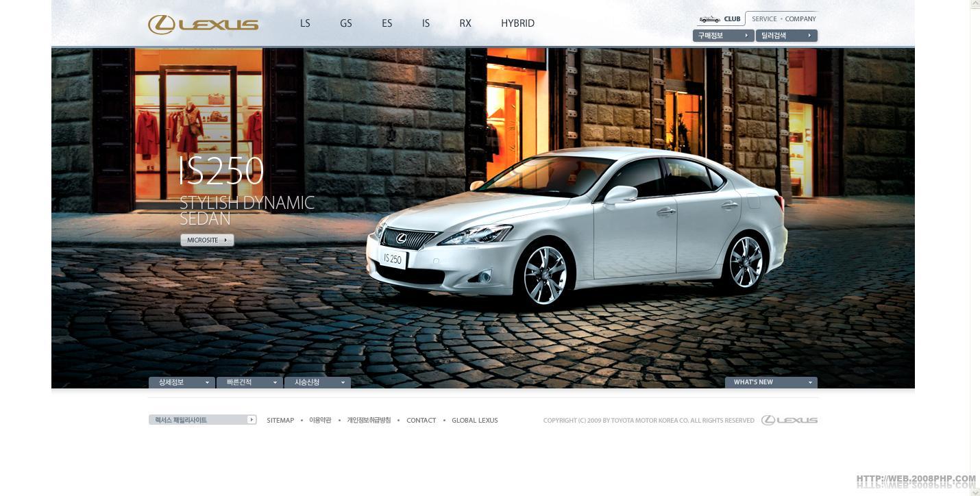Viewport: 980px width, 496px height.
Task: Follow the SITEMAP footer link
Action: click(280, 421)
